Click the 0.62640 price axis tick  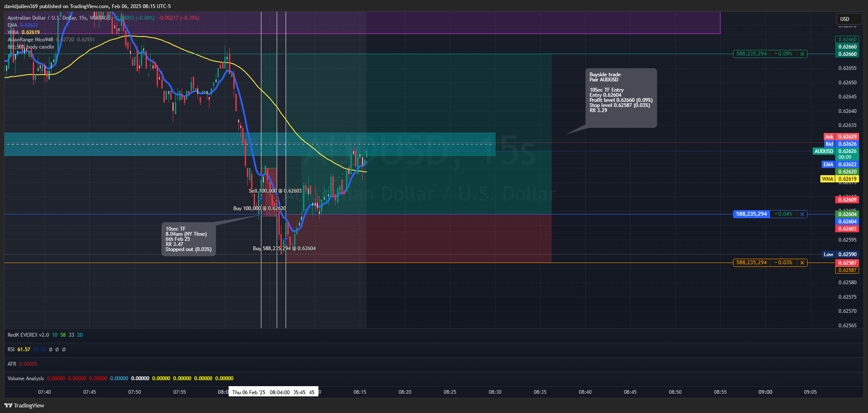[x=847, y=111]
